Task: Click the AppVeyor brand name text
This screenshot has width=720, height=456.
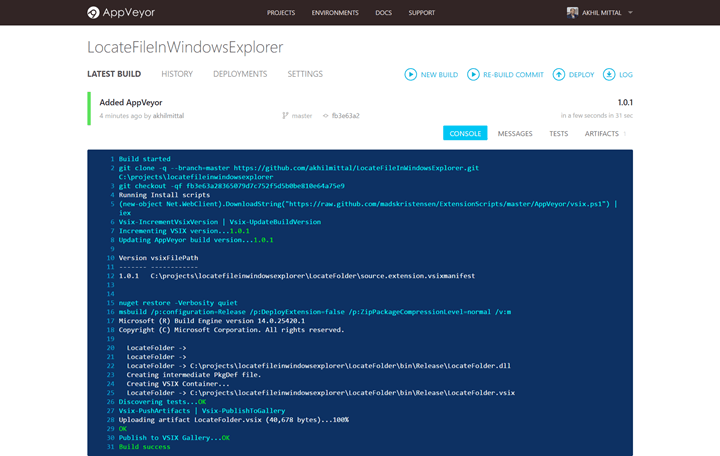Action: pyautogui.click(x=129, y=12)
